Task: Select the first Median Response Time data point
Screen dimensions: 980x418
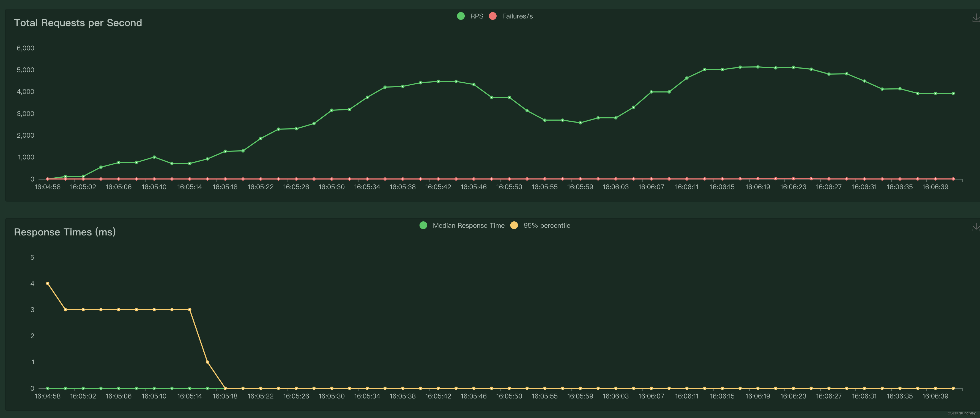Action: (48, 388)
